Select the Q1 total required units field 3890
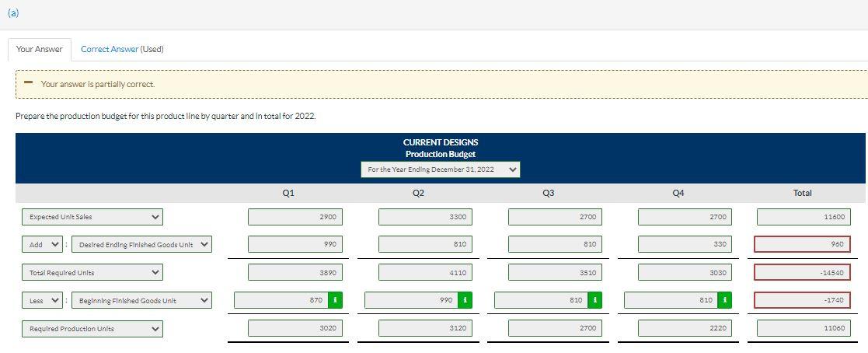 pos(295,272)
